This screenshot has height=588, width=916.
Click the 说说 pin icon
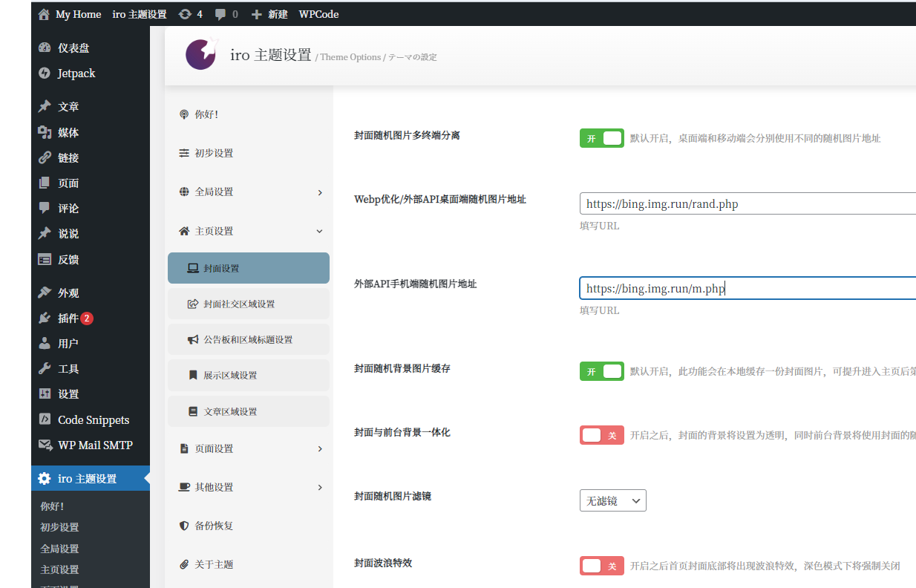45,234
